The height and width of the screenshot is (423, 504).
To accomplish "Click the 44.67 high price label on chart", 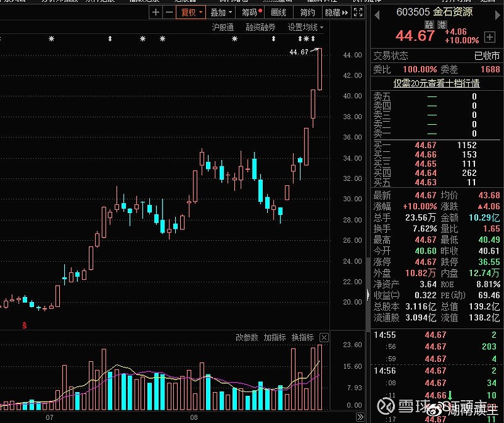I will (299, 52).
